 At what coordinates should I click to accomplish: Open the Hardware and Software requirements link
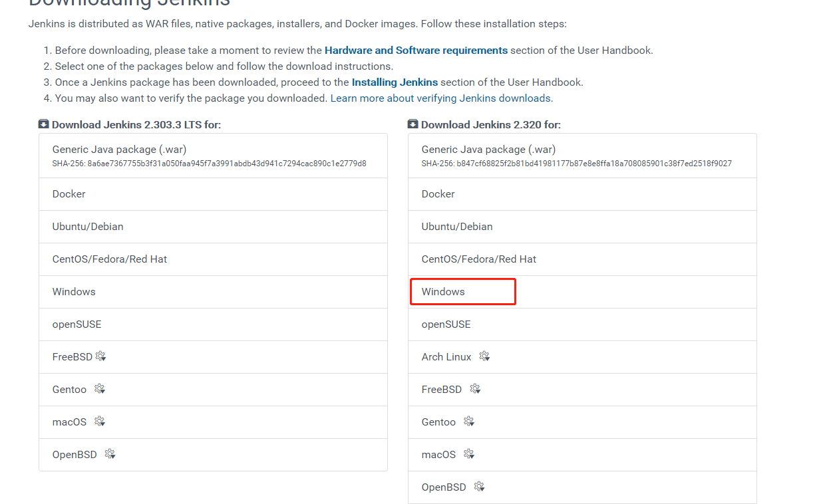[x=416, y=51]
